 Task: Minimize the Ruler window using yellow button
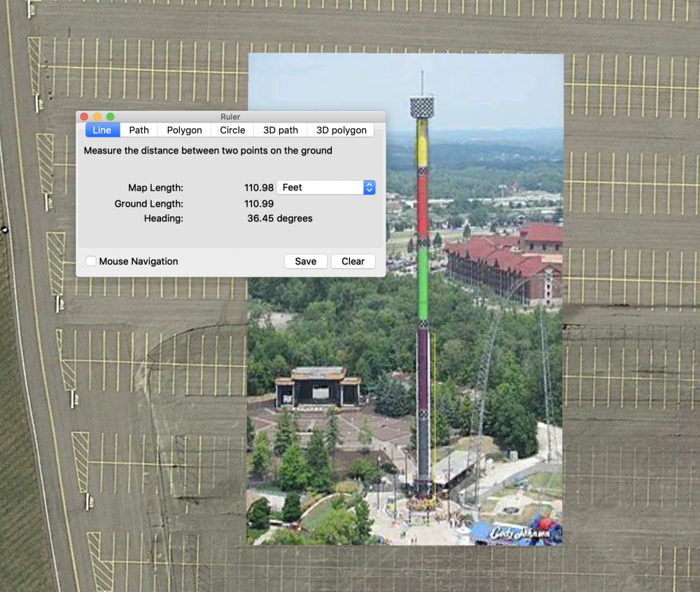pos(97,117)
